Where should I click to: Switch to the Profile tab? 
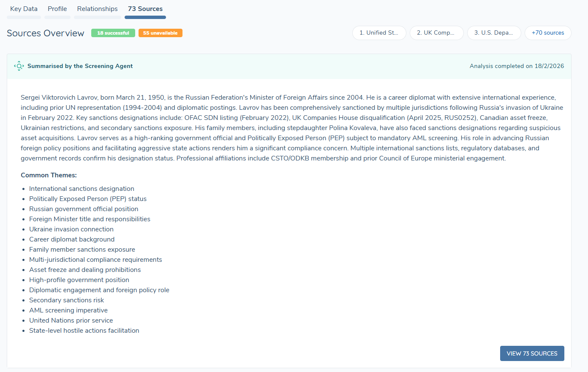tap(57, 9)
